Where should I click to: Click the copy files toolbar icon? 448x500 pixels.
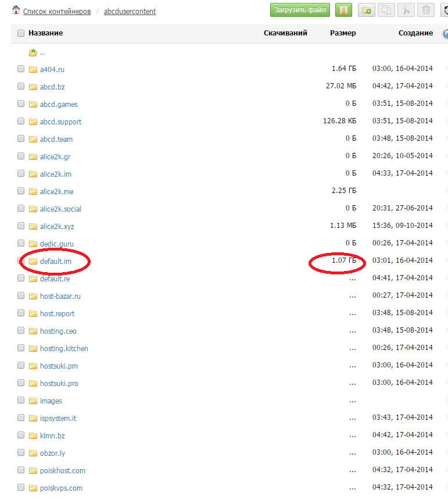click(385, 10)
